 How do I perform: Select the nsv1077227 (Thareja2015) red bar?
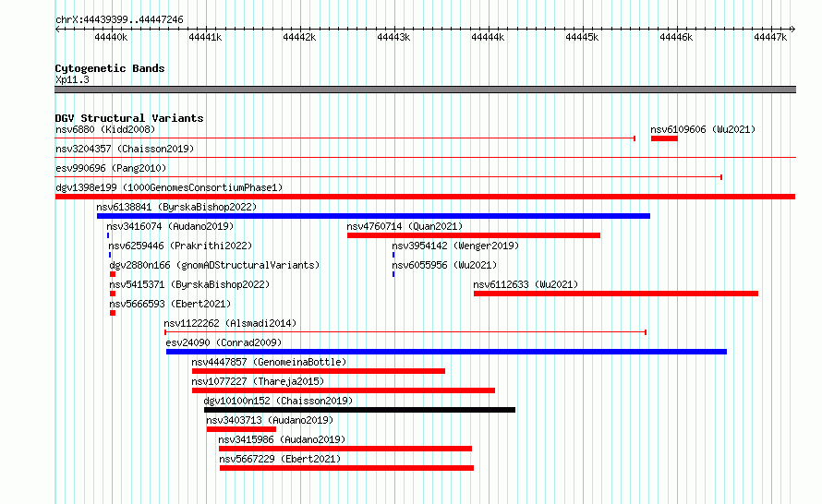[x=344, y=390]
